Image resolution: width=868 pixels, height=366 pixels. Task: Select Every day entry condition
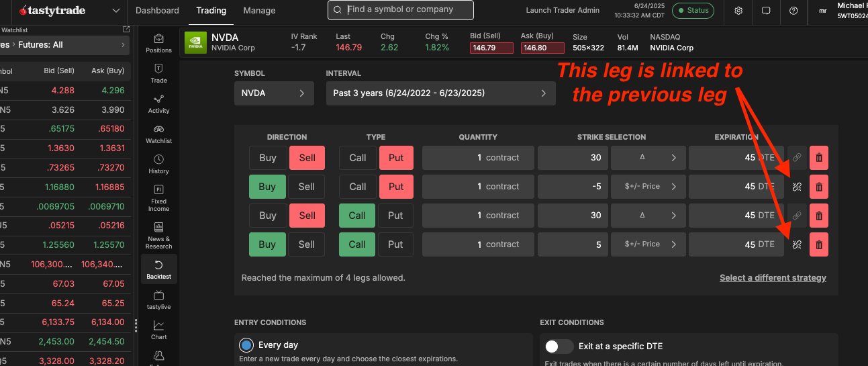pos(246,345)
